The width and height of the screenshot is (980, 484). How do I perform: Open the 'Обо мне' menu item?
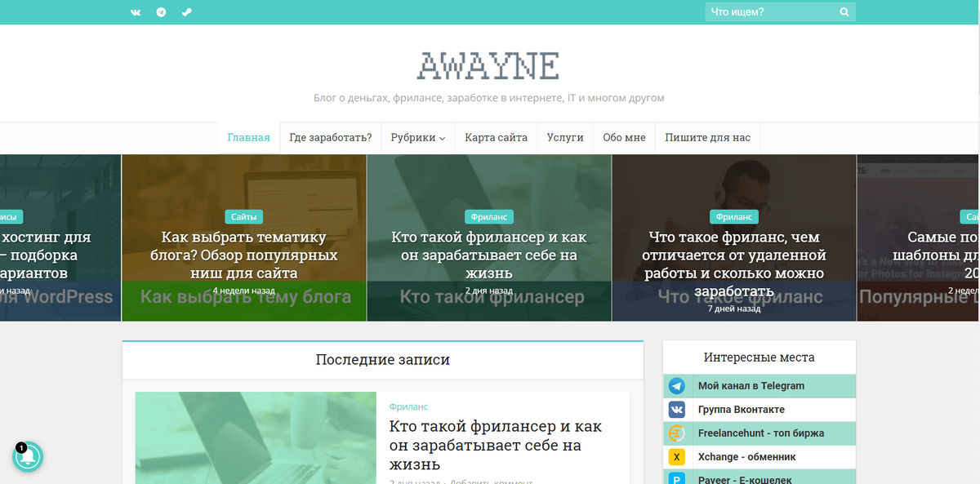624,137
